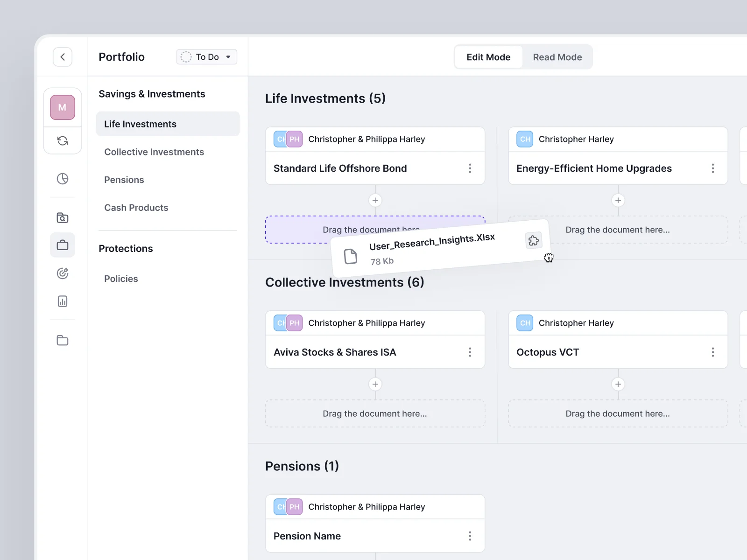
Task: Click CH avatar on Energy-Efficient Home Upgrades card
Action: tap(525, 139)
